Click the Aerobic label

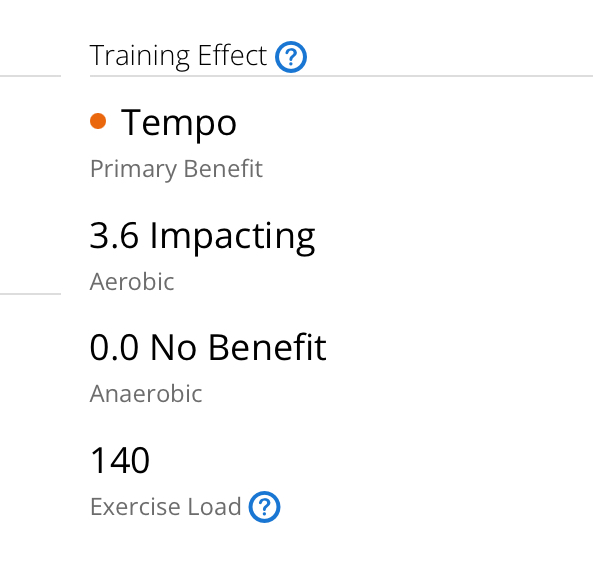coord(132,282)
